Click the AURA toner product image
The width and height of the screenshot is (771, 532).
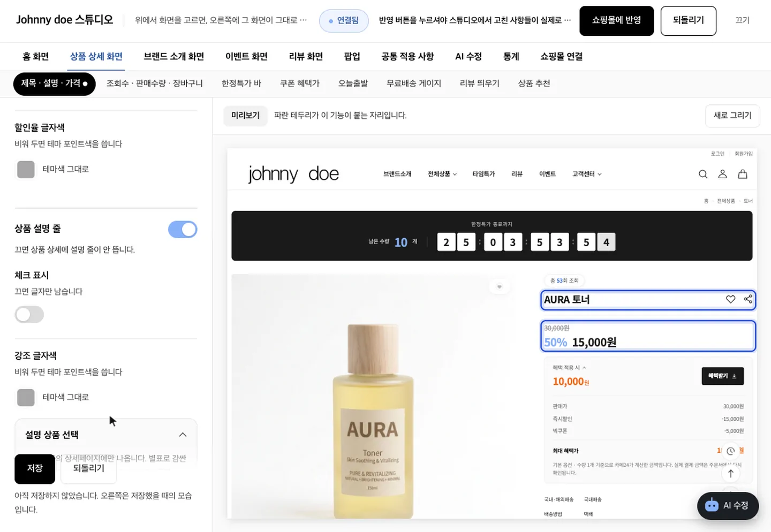(x=373, y=396)
